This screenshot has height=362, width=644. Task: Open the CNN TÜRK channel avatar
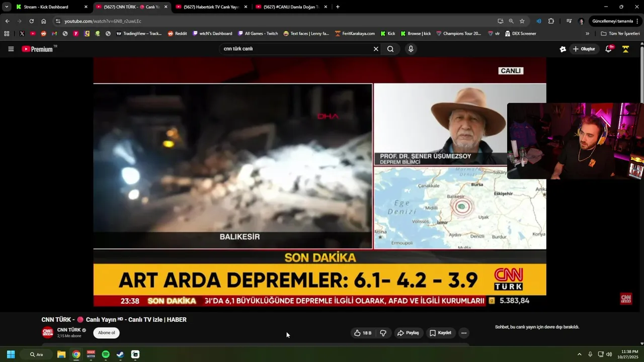[x=47, y=332]
